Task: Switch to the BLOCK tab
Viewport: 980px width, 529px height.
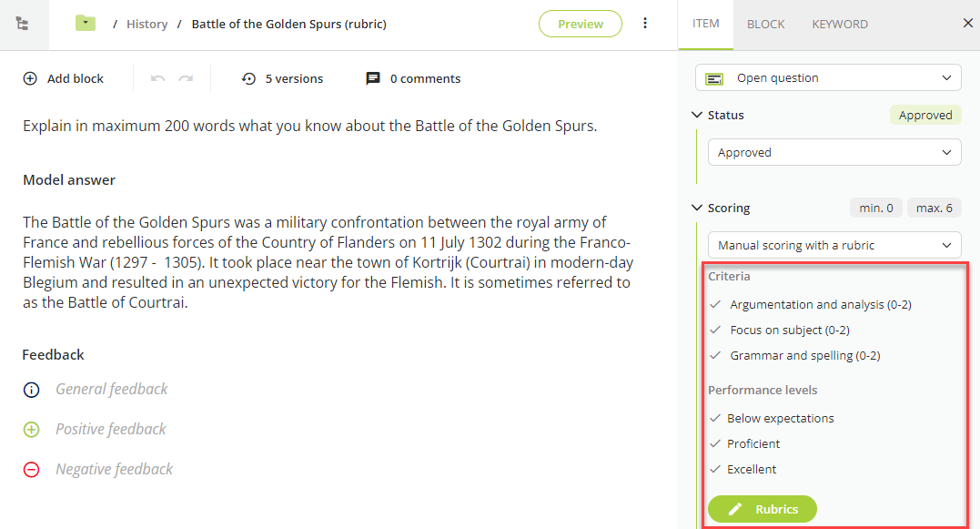Action: coord(765,24)
